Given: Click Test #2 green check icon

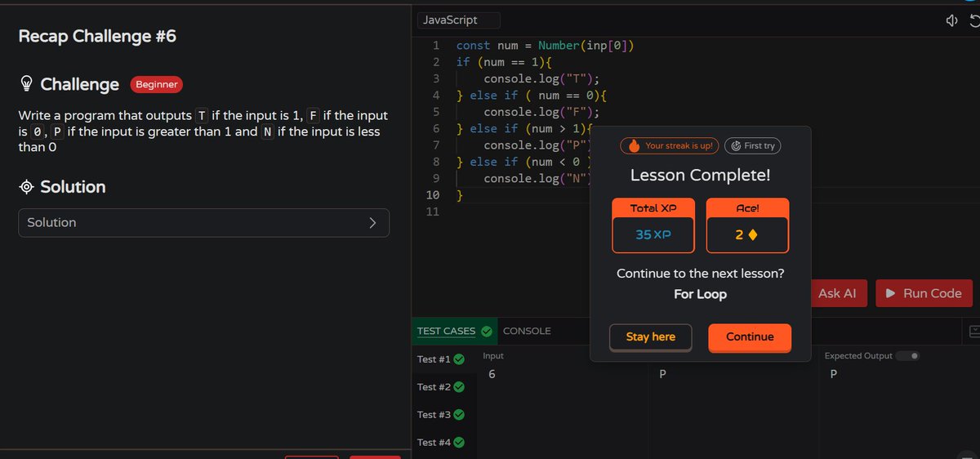Looking at the screenshot, I should 459,387.
